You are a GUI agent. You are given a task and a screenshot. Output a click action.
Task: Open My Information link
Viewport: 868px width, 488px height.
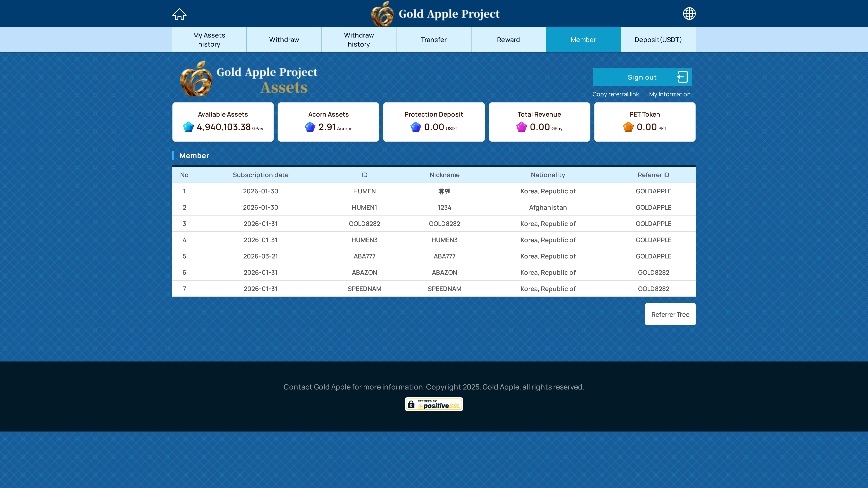670,94
